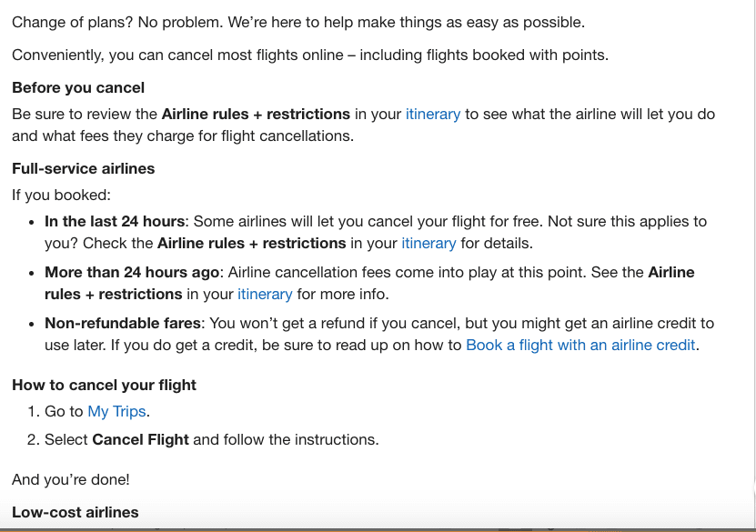
Task: Click the And you're done! text
Action: point(71,480)
